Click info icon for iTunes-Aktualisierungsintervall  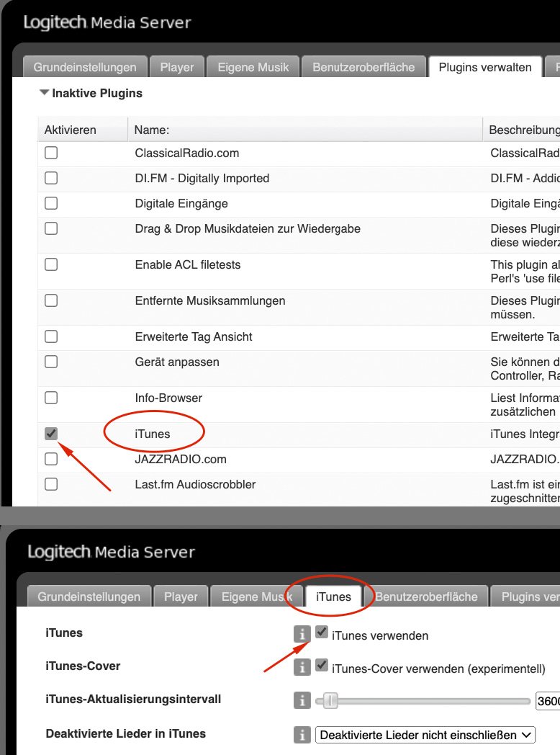tap(302, 700)
